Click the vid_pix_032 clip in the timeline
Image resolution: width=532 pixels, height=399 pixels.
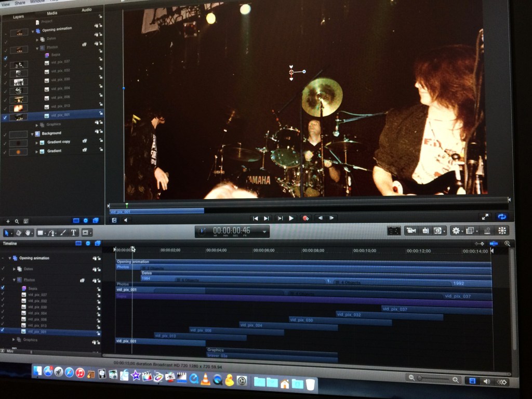[x=364, y=314]
